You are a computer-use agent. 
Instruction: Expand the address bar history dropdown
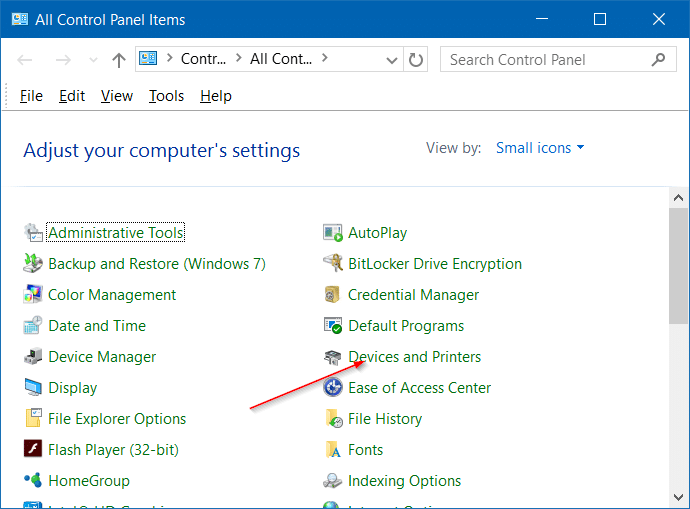(x=391, y=60)
